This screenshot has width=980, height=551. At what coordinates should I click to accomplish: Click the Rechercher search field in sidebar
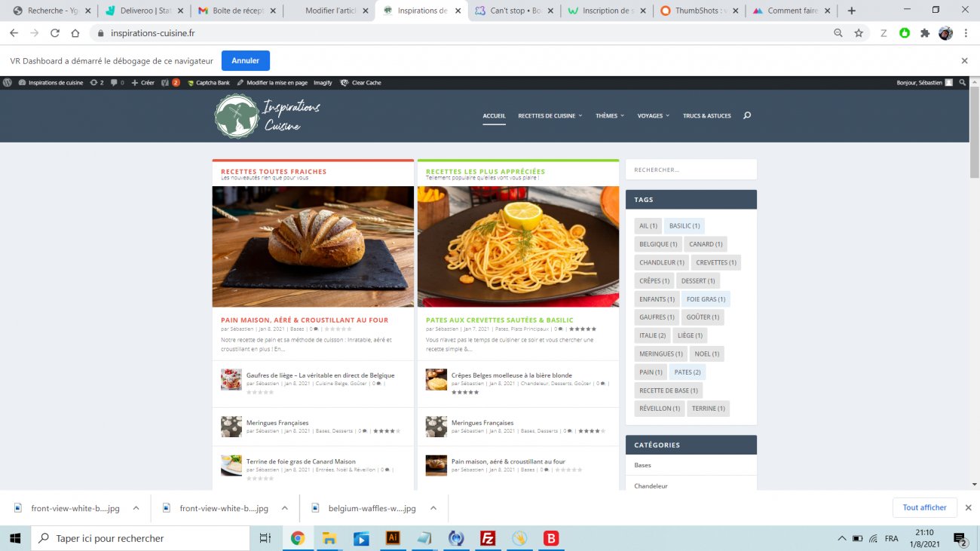tap(691, 170)
